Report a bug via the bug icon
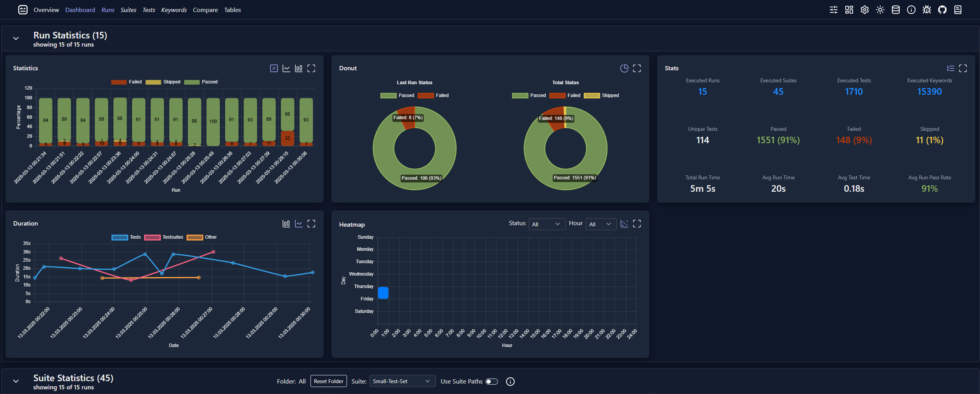The width and height of the screenshot is (980, 394). tap(927, 9)
